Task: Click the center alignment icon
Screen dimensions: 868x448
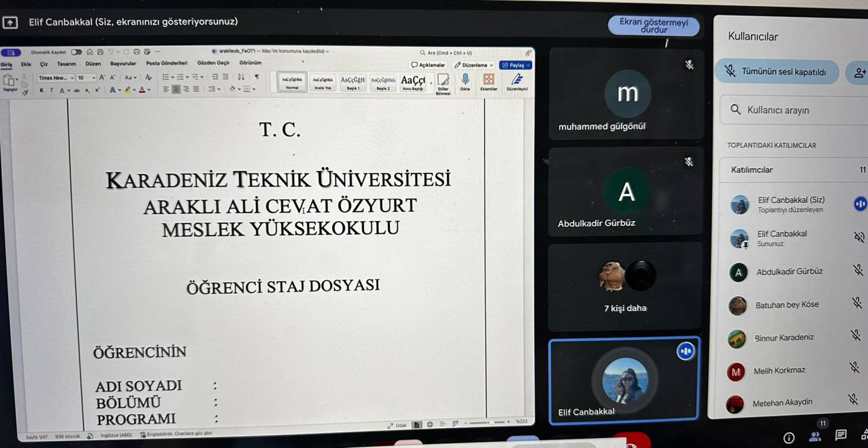Action: point(177,89)
